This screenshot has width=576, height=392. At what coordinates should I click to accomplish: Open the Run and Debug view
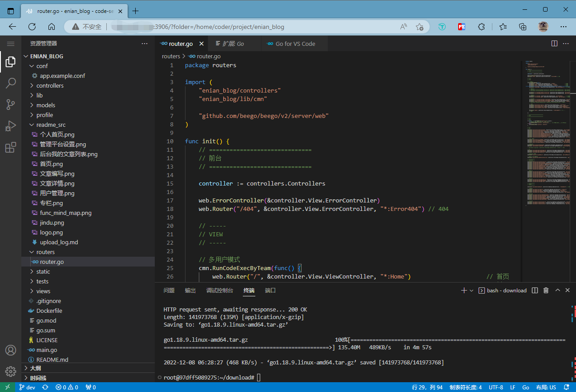click(11, 126)
